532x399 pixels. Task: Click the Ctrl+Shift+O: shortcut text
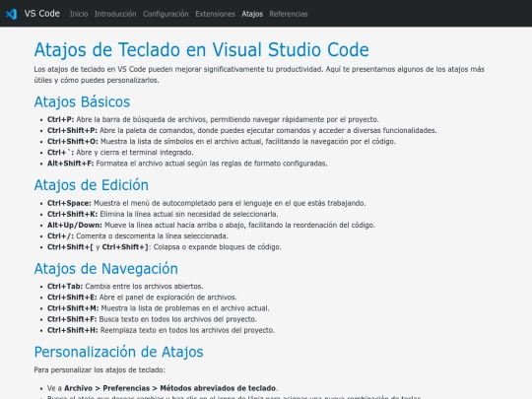[73, 142]
